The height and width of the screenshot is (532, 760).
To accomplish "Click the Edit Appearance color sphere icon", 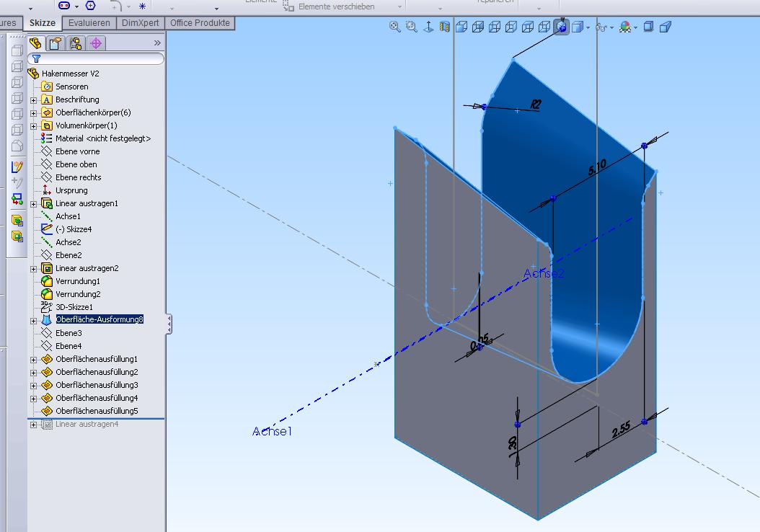I will point(625,27).
